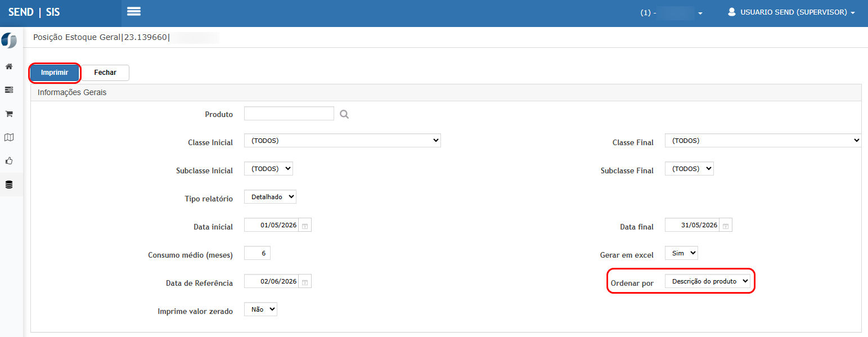Open the thumbs-up sidebar icon
This screenshot has width=868, height=337.
pyautogui.click(x=9, y=161)
